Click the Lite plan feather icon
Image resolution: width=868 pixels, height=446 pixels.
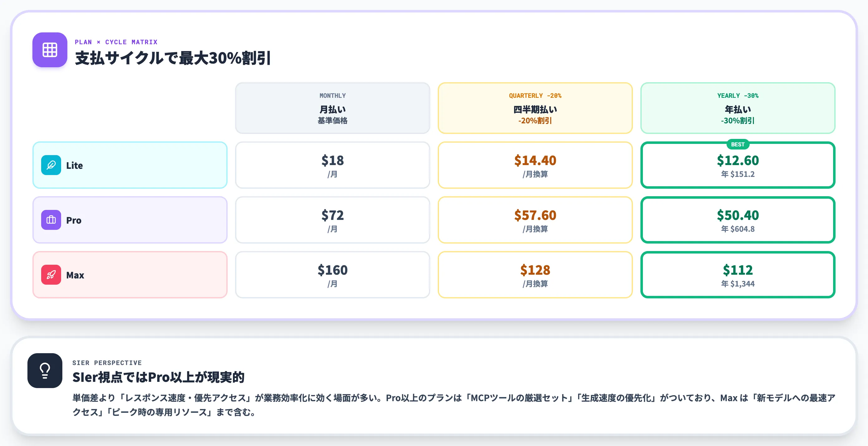[x=51, y=165]
